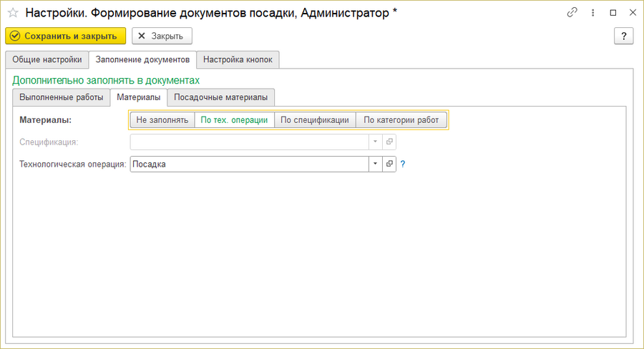The width and height of the screenshot is (644, 349).
Task: Open Посадка item with open-form icon
Action: pos(389,164)
